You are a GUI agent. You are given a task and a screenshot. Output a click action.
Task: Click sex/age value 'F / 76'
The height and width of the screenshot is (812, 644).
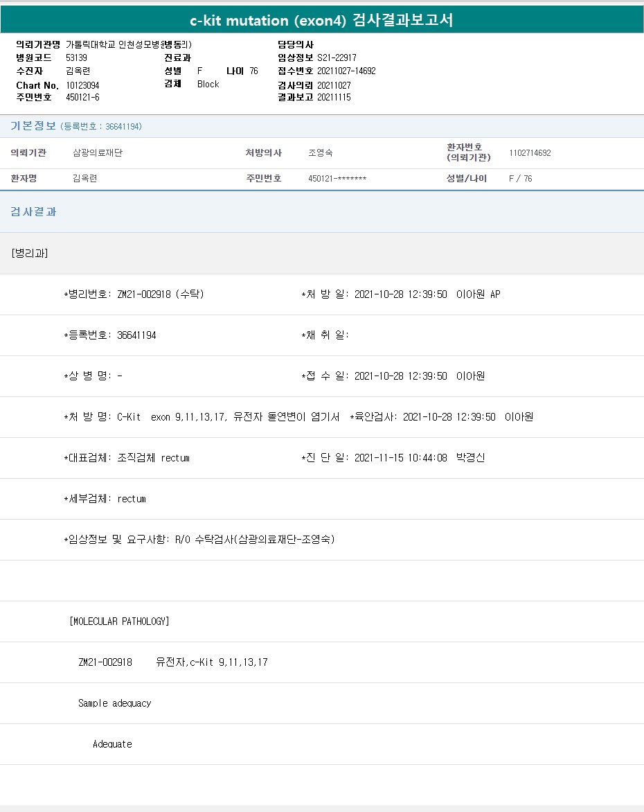(520, 179)
